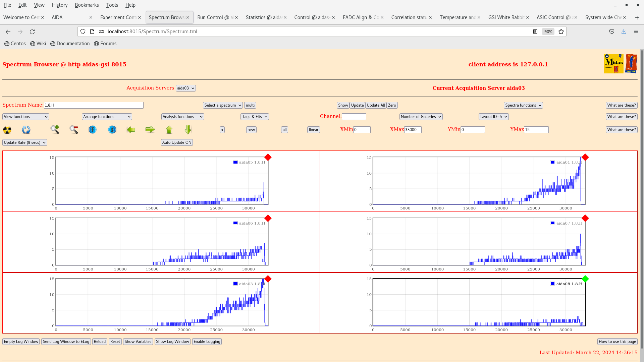
Task: Click How to use this page button
Action: click(x=617, y=342)
